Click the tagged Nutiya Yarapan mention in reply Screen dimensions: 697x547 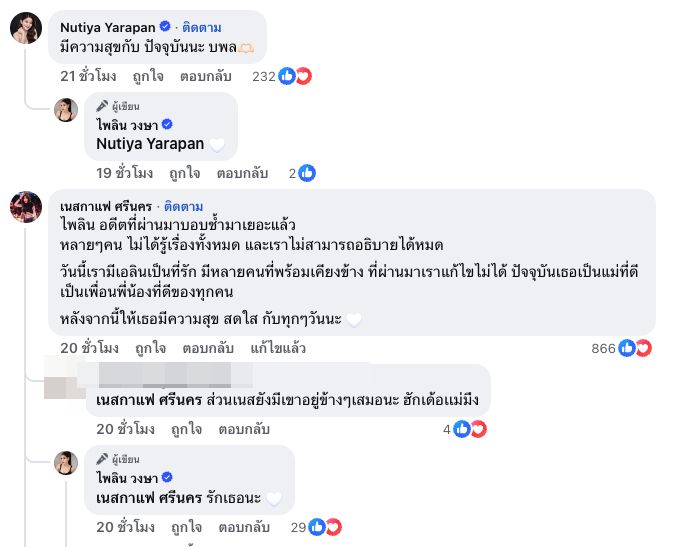click(150, 144)
